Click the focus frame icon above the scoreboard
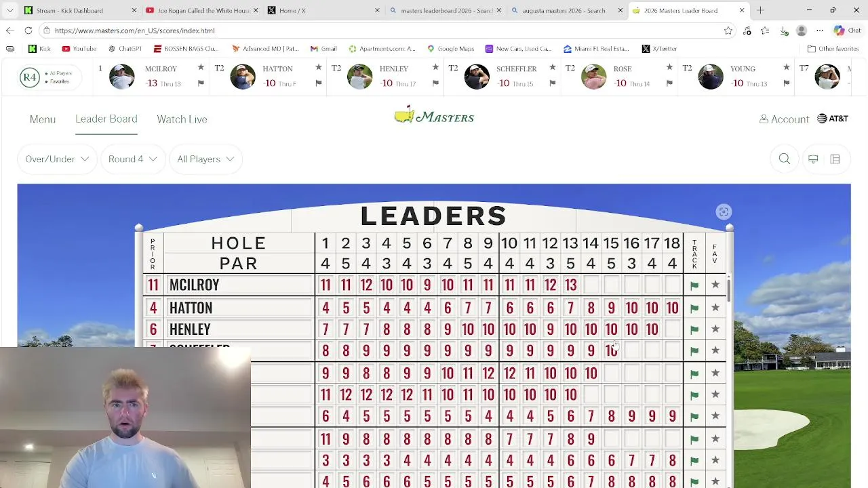Image resolution: width=868 pixels, height=488 pixels. coord(724,212)
